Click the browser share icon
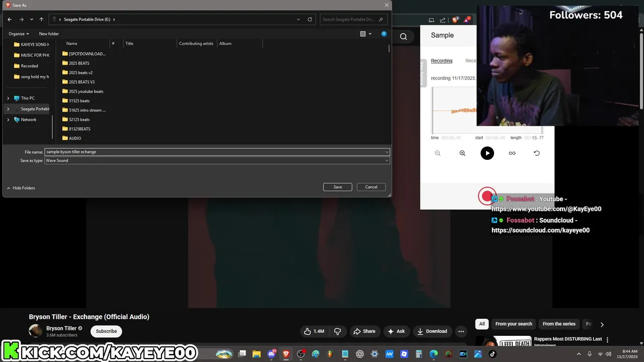644x362 pixels. pos(443,20)
